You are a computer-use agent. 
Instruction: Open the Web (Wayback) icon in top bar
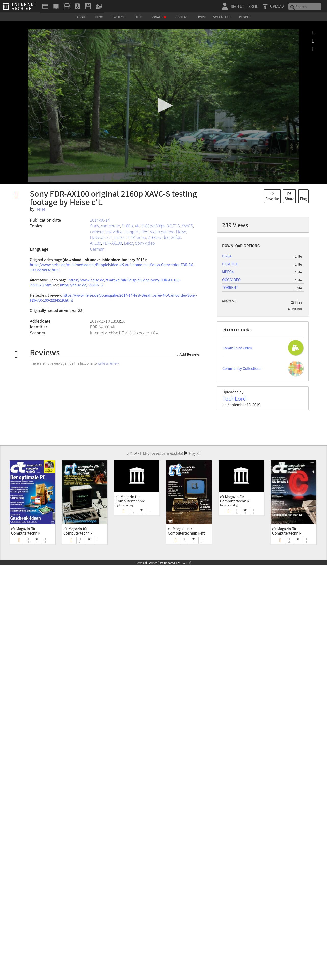pyautogui.click(x=45, y=6)
